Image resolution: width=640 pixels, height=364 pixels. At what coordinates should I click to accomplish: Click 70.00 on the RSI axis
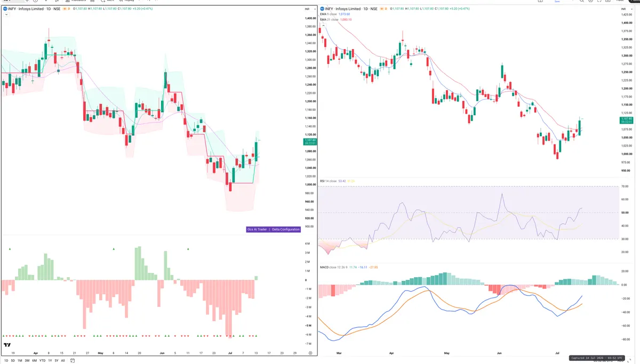[625, 187]
